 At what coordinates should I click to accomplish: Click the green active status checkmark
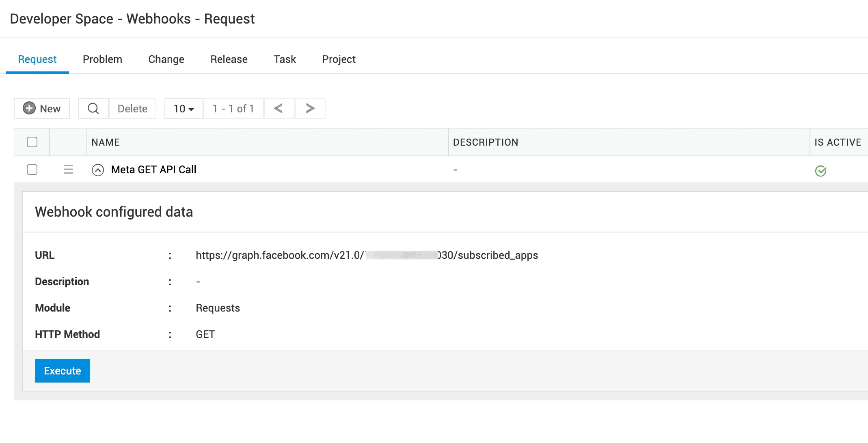tap(820, 171)
